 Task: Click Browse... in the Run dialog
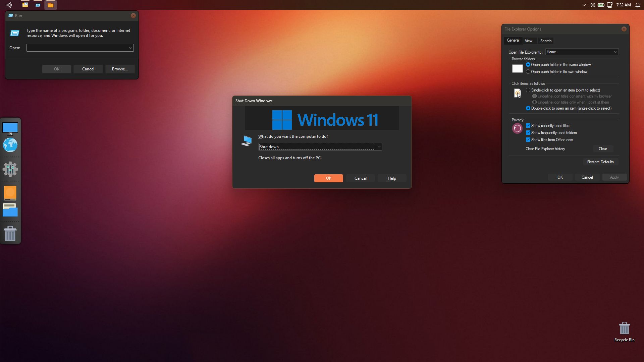[x=120, y=69]
